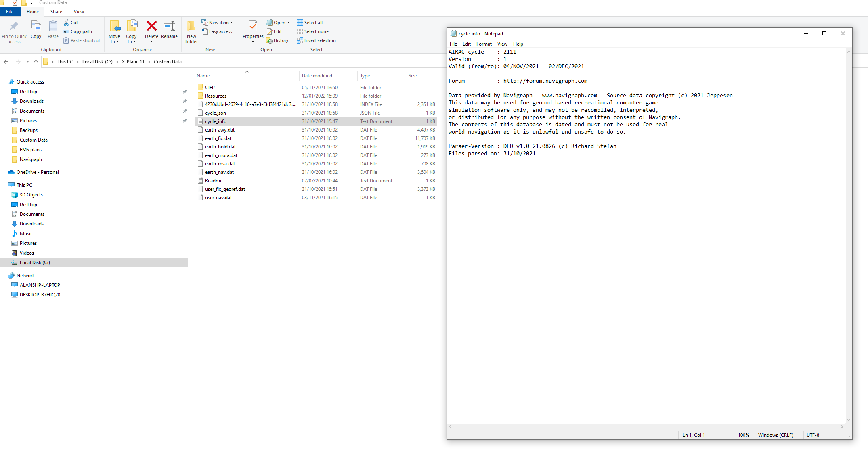Click the New folder icon
Viewport: 868px width, 451px height.
point(191,26)
